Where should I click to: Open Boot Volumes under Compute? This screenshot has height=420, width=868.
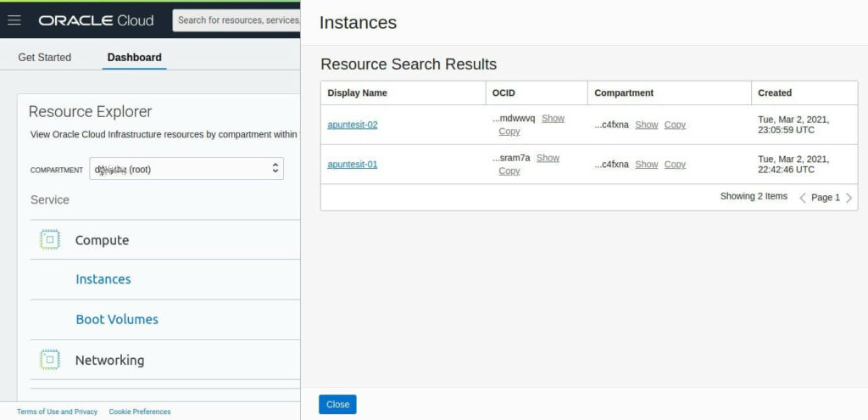(117, 320)
